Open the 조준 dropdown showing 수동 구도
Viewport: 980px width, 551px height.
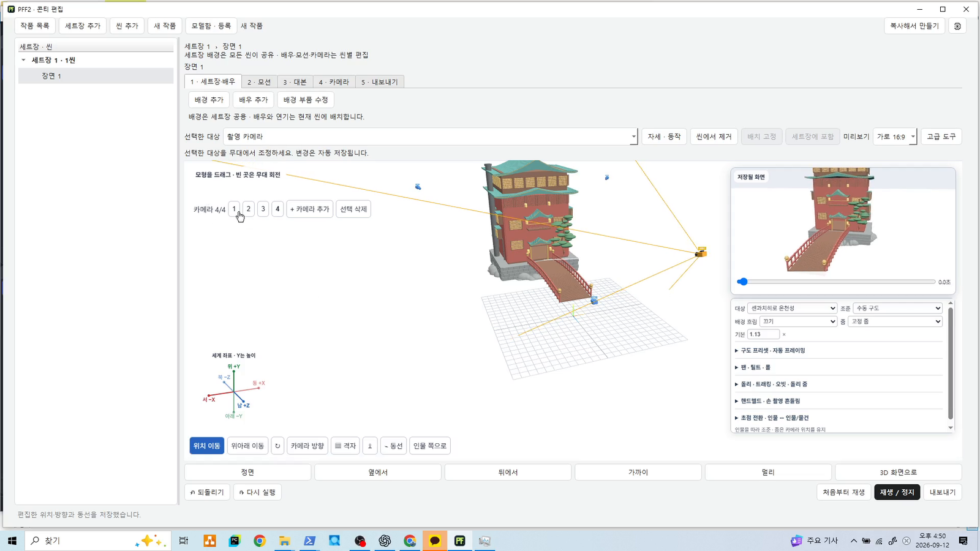[898, 308]
